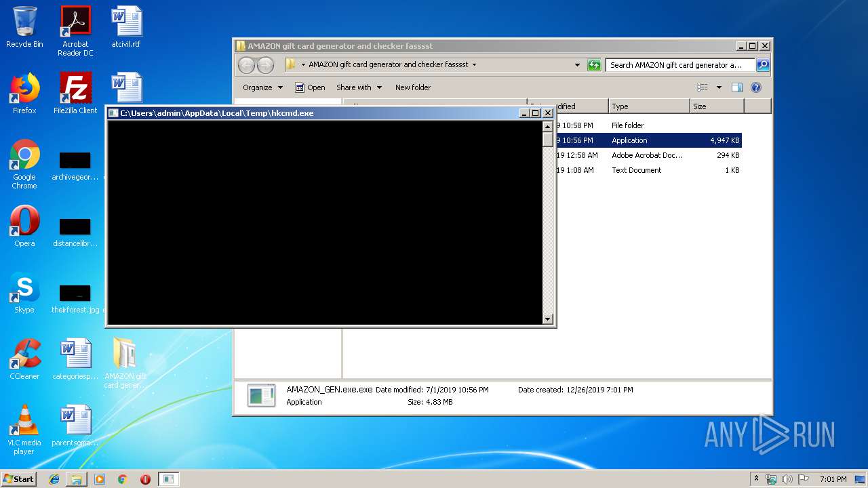Viewport: 868px width, 488px height.
Task: Select the File folder row
Action: [648, 125]
